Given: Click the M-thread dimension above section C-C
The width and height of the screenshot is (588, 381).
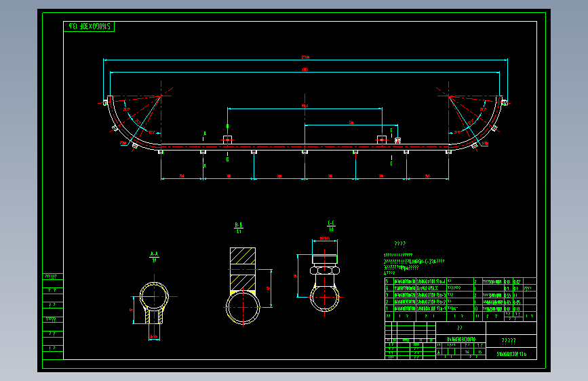Looking at the screenshot, I should [325, 238].
